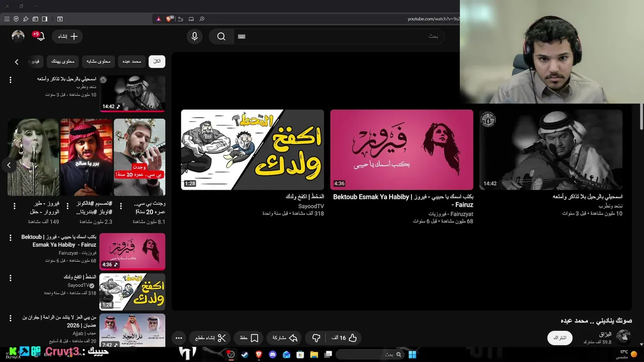
Task: Open sidebar thumbnail of اسمحيلي بالرحيل 14:42
Action: coord(132,94)
